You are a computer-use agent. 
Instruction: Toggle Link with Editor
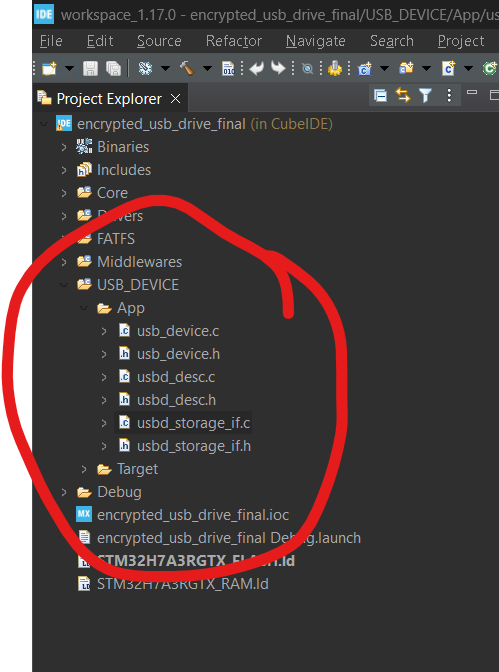(403, 95)
